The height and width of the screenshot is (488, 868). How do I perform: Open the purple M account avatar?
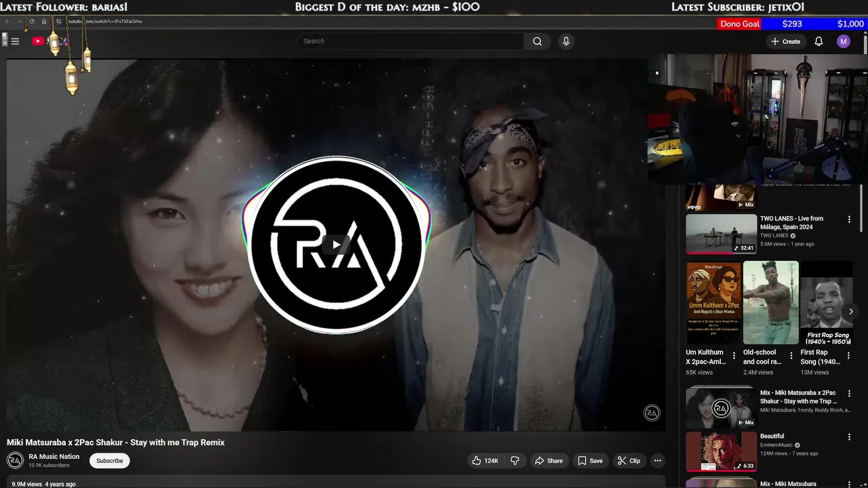point(844,41)
